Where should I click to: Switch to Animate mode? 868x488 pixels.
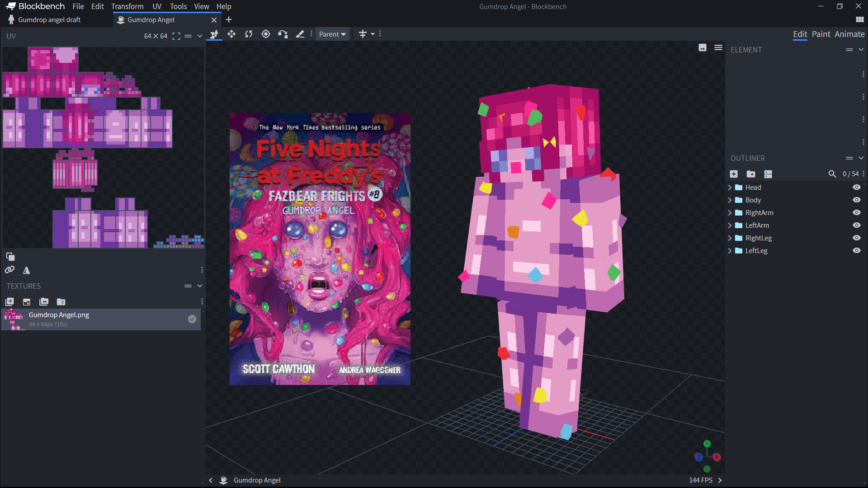(x=849, y=34)
